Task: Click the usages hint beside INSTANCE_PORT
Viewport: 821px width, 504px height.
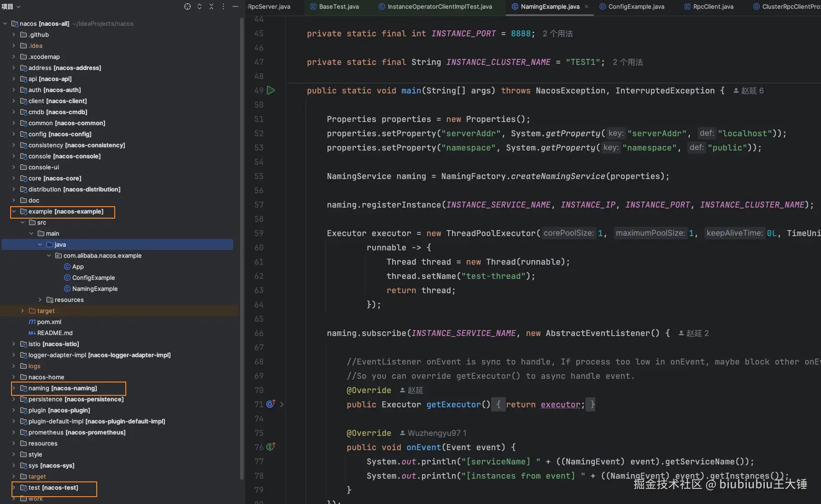Action: tap(558, 34)
